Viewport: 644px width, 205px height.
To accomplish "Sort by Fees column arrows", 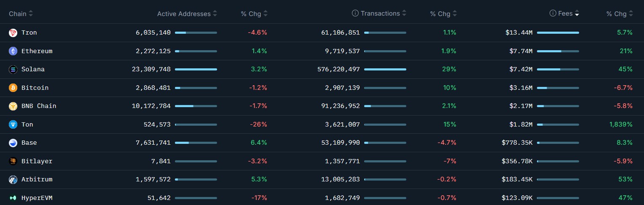I will (577, 14).
